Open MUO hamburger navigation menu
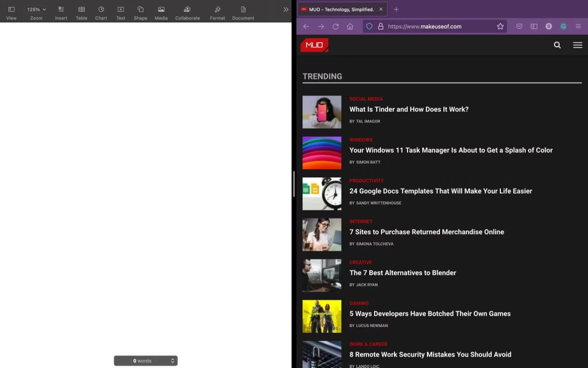 point(577,45)
